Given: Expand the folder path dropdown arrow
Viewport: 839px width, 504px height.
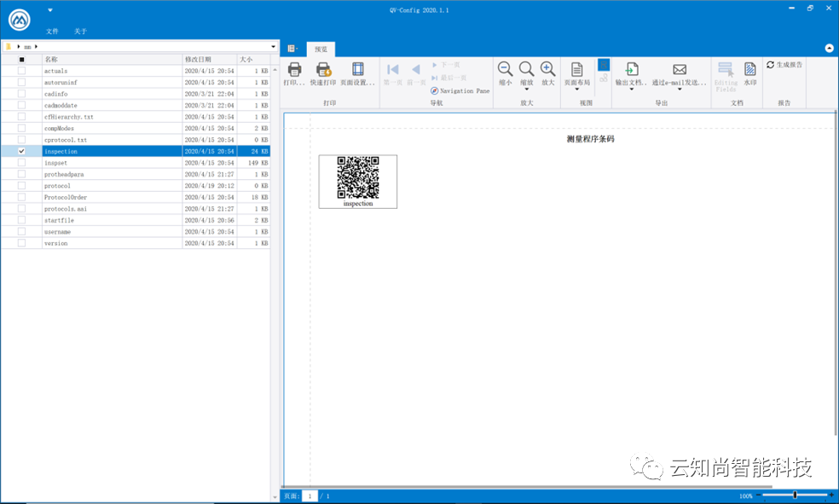Looking at the screenshot, I should pyautogui.click(x=273, y=46).
